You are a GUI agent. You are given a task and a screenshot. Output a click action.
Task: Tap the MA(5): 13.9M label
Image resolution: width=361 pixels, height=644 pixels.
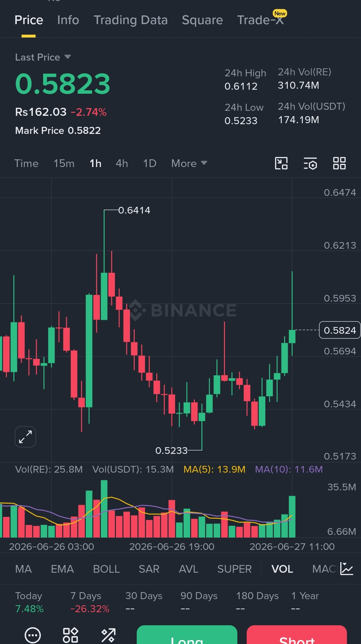point(214,469)
